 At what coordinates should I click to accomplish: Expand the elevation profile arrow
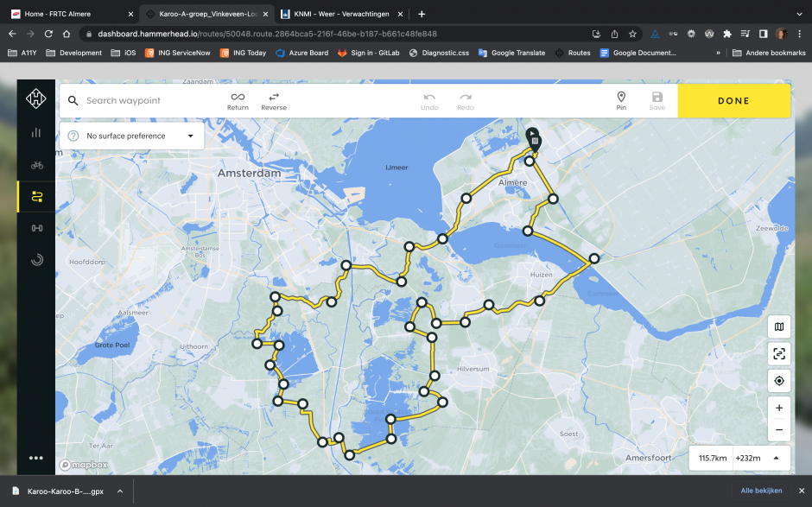click(776, 458)
